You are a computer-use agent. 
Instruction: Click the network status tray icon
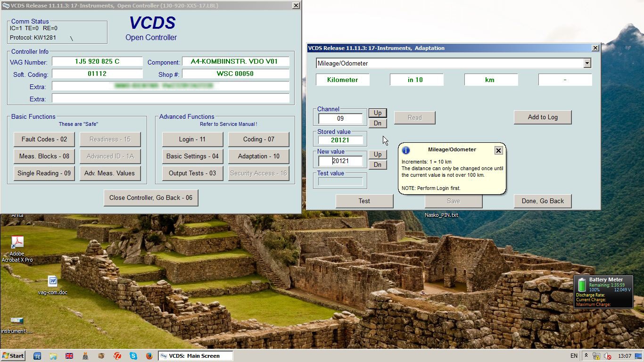(596, 356)
